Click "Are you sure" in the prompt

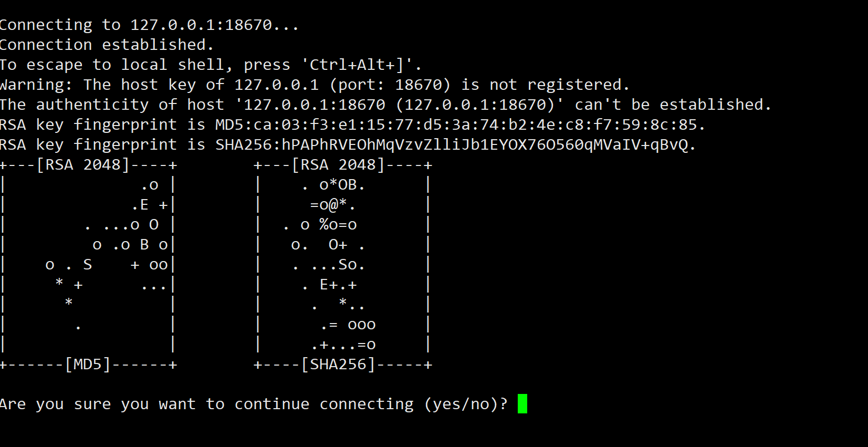[74, 404]
